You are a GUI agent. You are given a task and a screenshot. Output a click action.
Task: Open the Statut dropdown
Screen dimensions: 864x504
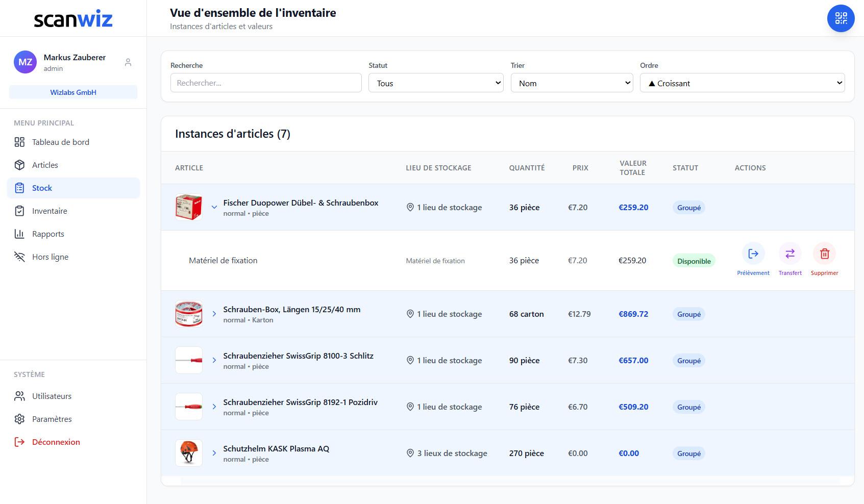[436, 83]
